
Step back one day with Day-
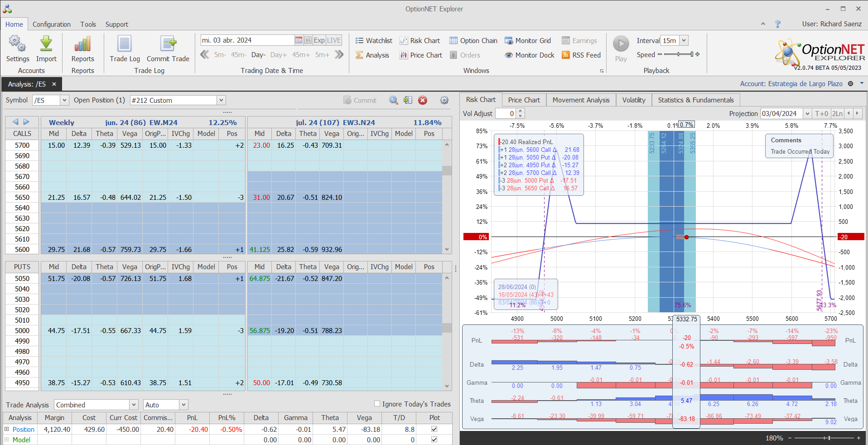(258, 55)
